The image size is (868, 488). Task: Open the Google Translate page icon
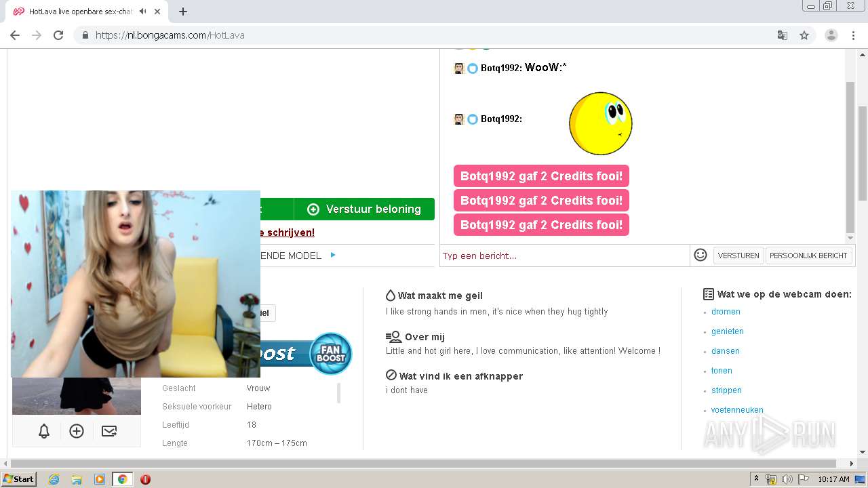tap(782, 35)
